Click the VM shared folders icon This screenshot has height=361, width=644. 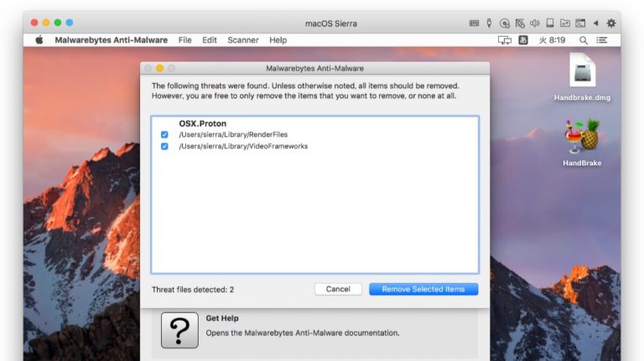tap(565, 23)
